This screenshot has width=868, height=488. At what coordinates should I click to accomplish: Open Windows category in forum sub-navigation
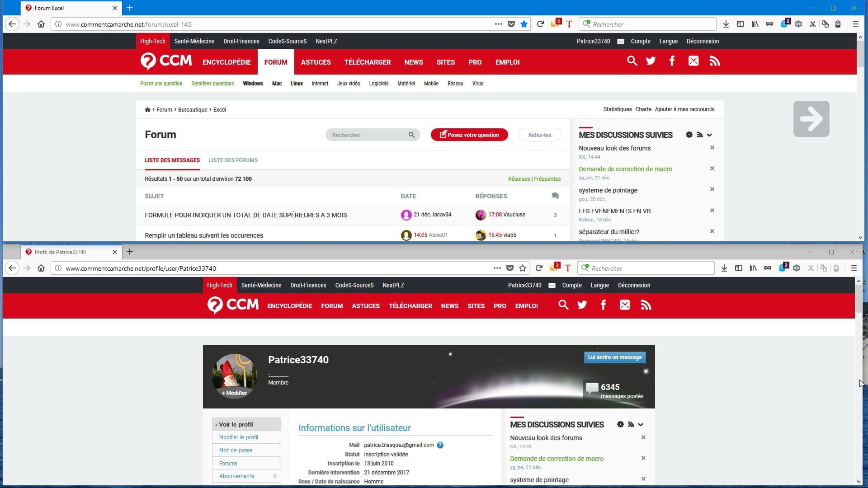[x=253, y=84]
